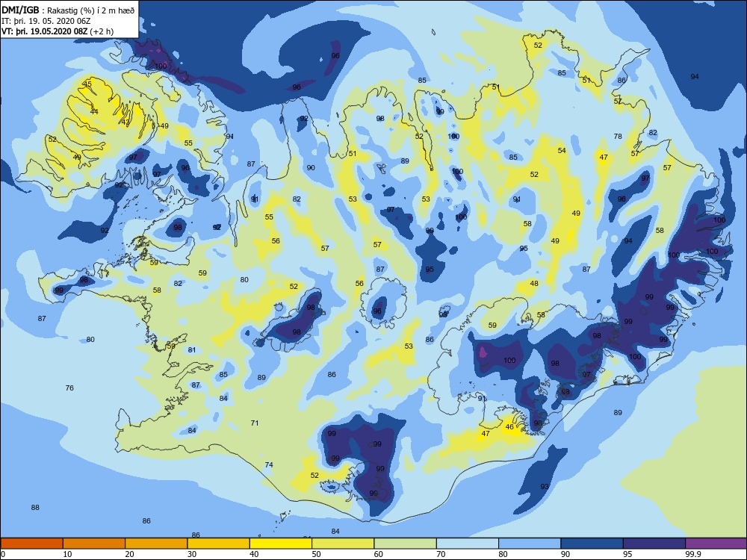Image resolution: width=747 pixels, height=560 pixels.
Task: Pick the 80–90 medium blue legend swatch
Action: point(530,544)
